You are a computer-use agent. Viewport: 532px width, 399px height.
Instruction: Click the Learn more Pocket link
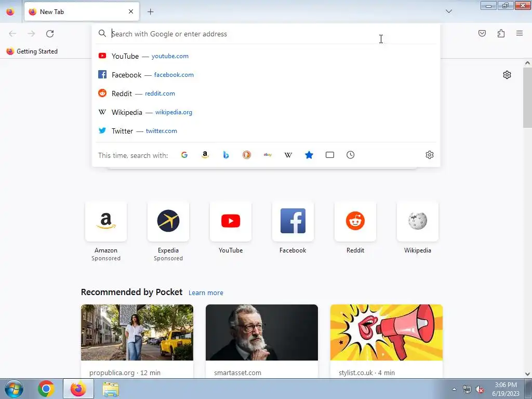206,292
